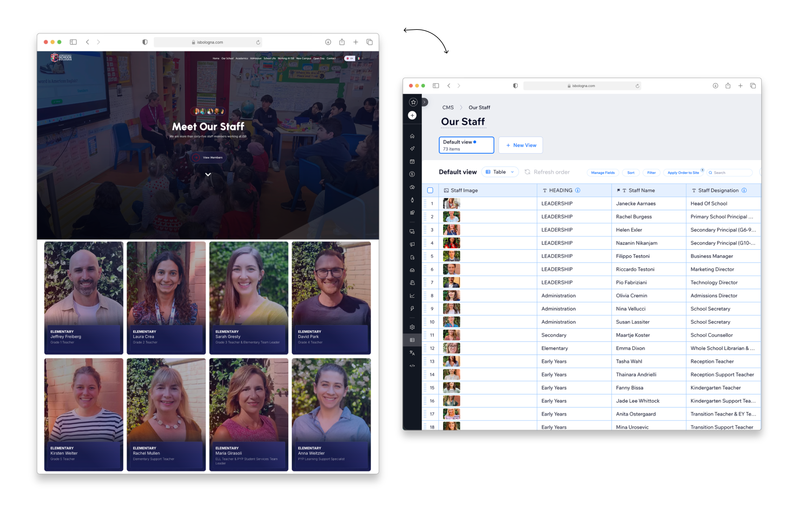Click share icon in CMS browser window toolbar

(728, 86)
